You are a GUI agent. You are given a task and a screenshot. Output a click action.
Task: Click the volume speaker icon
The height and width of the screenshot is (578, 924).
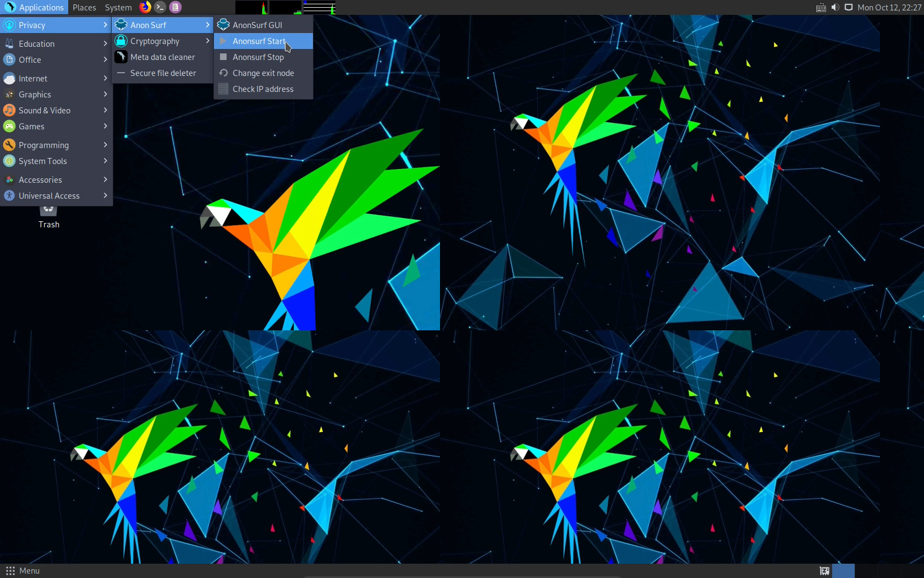coord(835,7)
